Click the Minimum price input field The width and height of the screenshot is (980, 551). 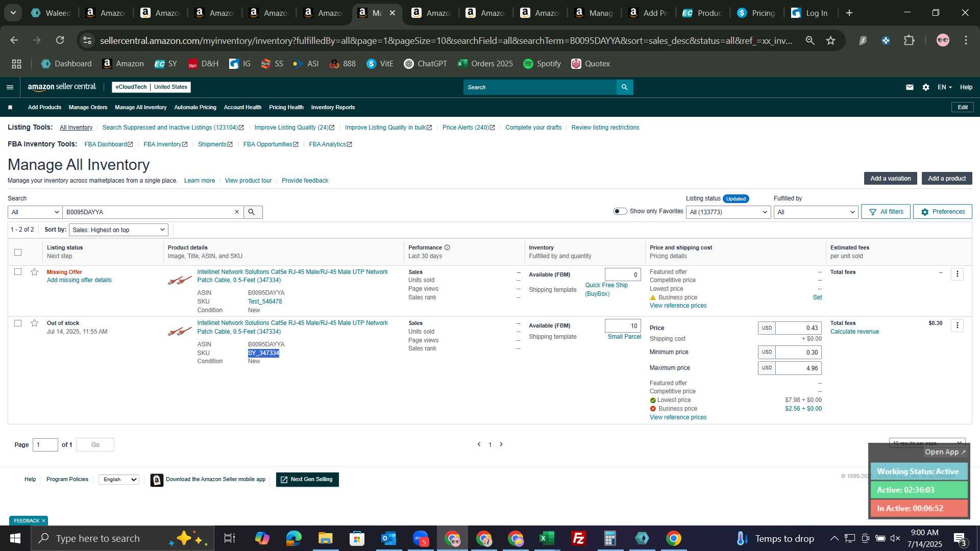[x=799, y=352]
